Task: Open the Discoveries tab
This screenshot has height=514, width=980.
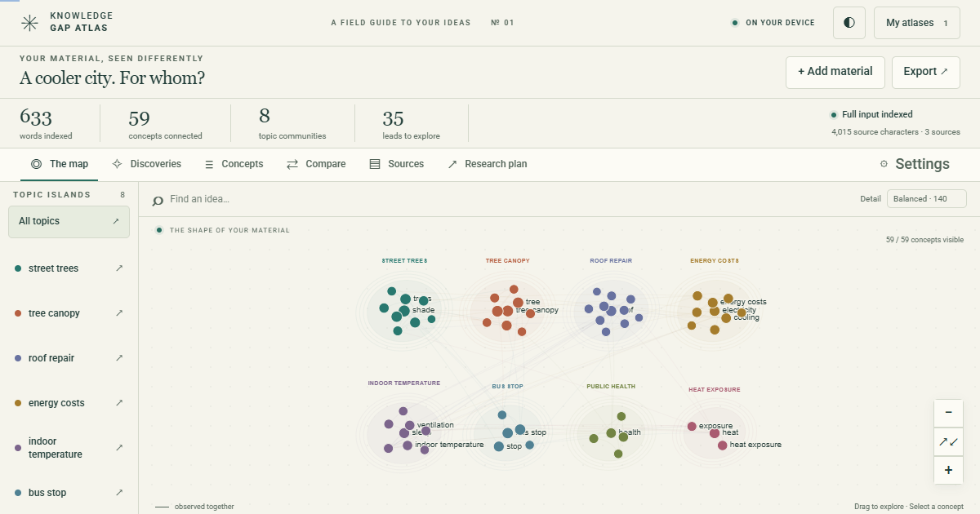Action: coord(146,164)
